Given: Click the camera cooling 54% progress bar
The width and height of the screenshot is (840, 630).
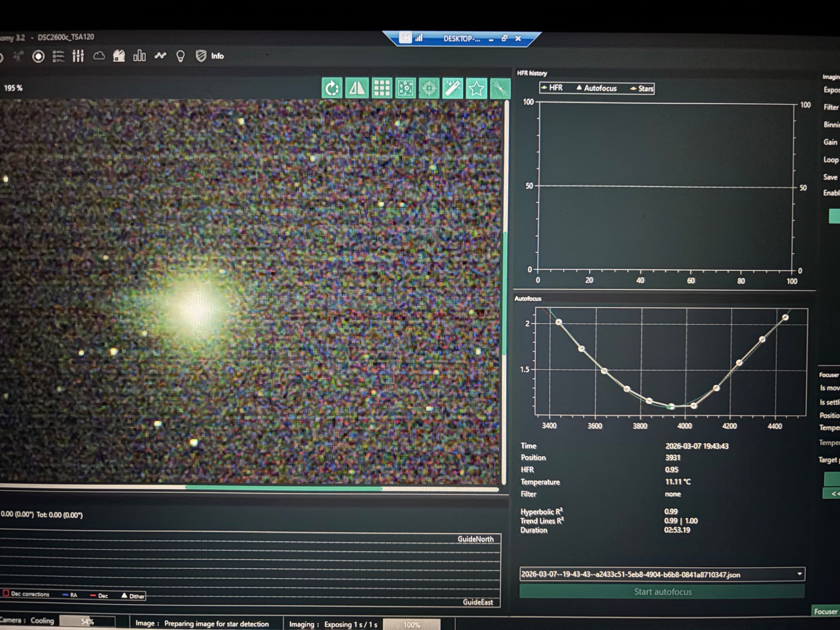Looking at the screenshot, I should pos(87,621).
